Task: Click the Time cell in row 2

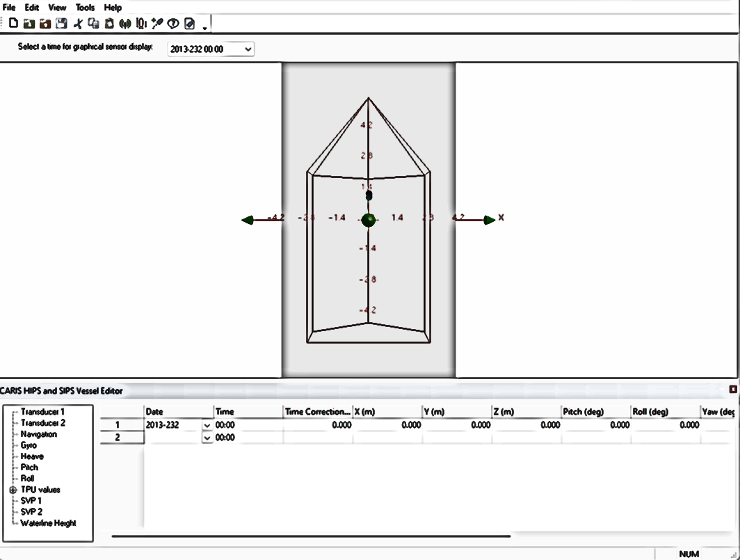Action: [x=247, y=438]
